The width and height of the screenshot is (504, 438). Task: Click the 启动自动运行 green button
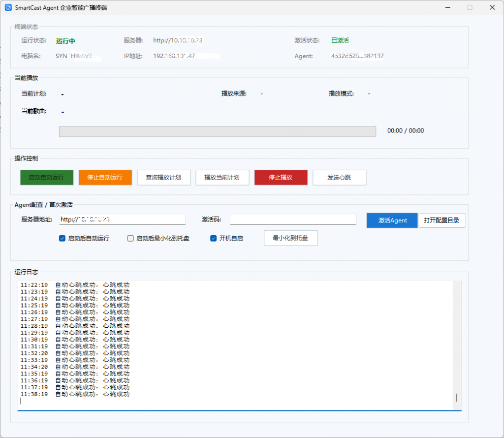(47, 177)
